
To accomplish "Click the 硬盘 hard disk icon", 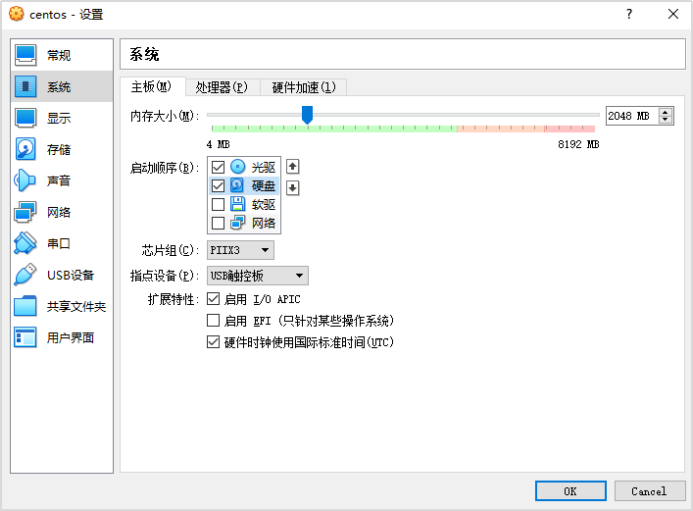I will pyautogui.click(x=237, y=185).
